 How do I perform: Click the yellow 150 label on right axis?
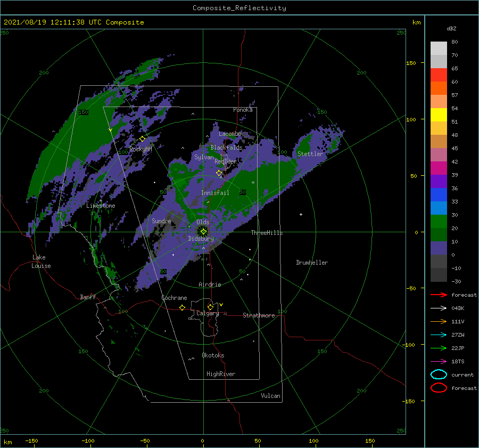point(411,63)
